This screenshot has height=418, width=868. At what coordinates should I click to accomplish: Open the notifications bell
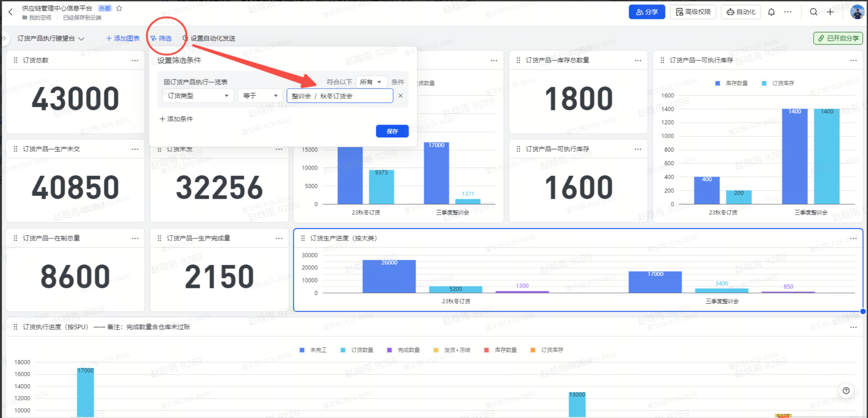771,12
